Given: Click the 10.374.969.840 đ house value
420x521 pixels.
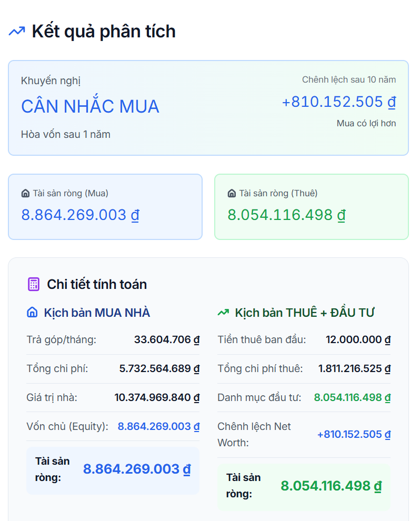Looking at the screenshot, I should (x=157, y=397).
